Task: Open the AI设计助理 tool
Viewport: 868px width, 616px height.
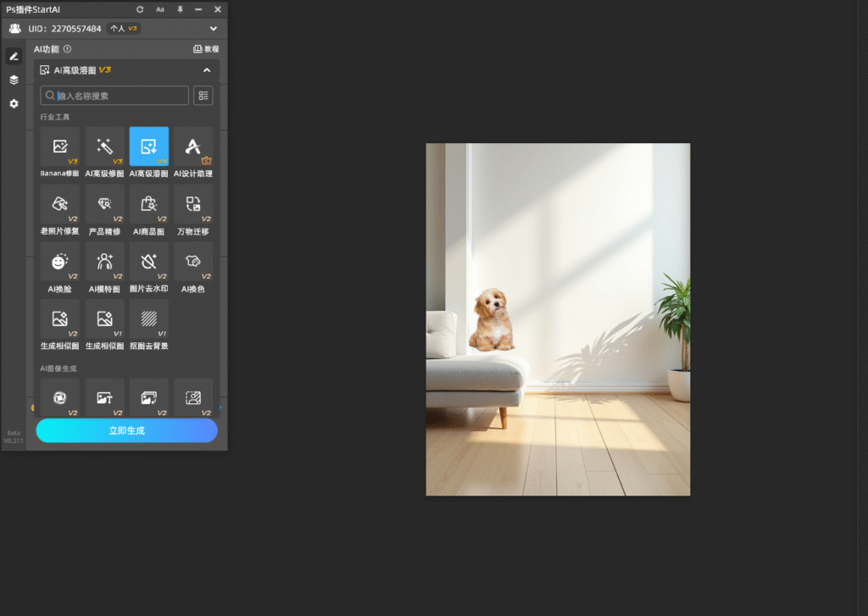Action: 193,147
